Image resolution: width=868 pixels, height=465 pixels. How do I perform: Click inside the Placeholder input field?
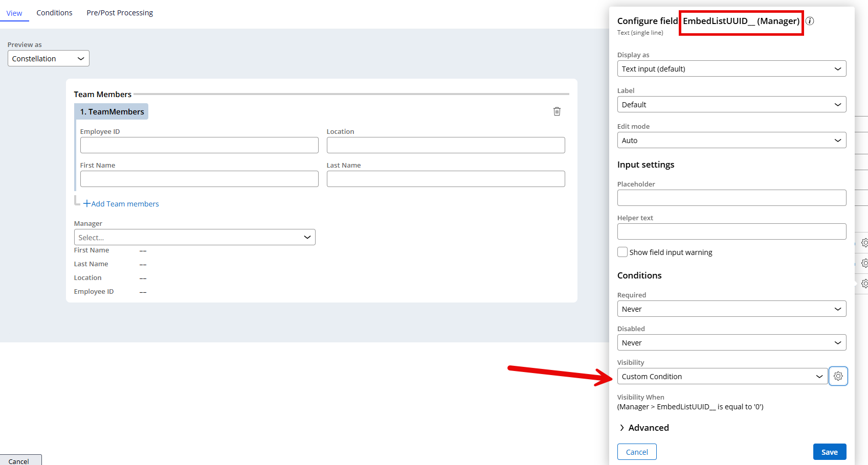point(731,198)
